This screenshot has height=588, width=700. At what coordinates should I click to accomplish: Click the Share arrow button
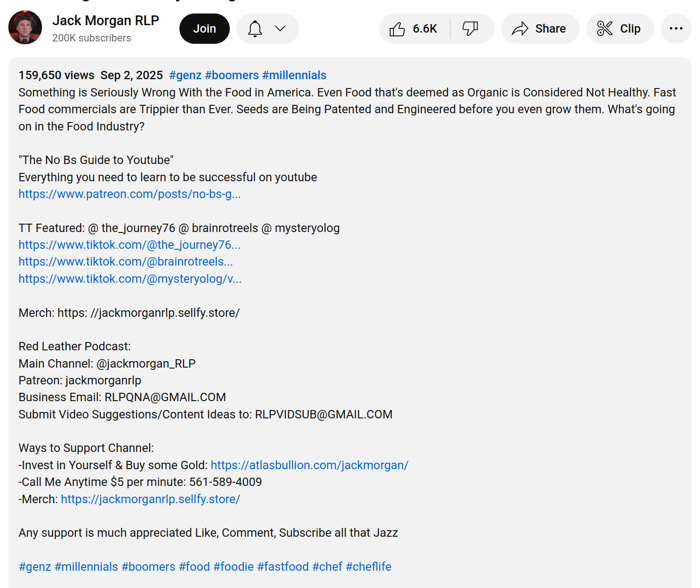click(540, 29)
